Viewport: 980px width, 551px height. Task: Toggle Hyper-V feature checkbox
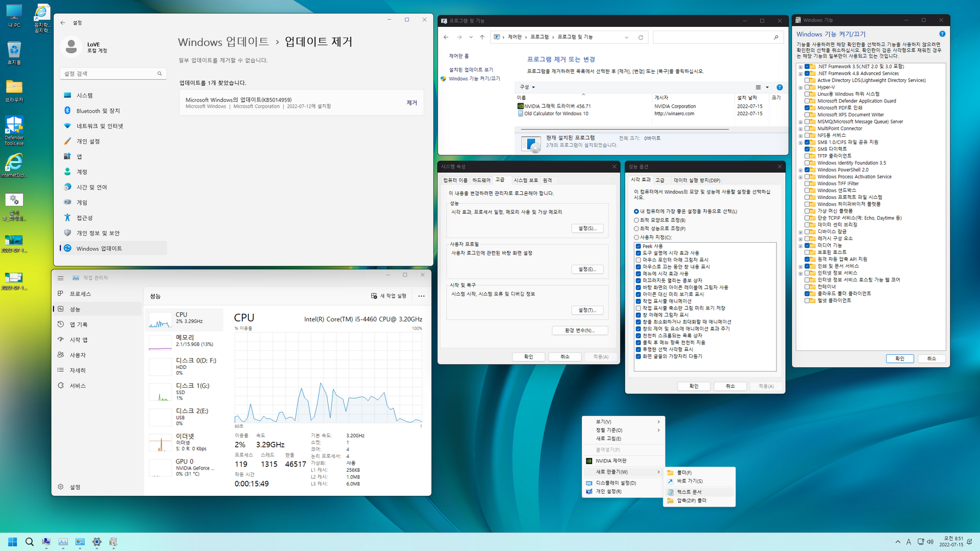807,87
